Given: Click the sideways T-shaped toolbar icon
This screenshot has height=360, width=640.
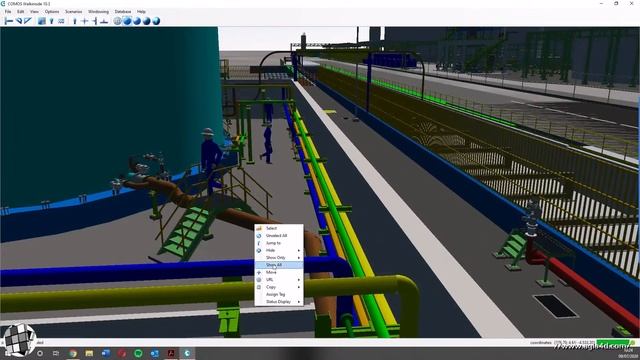Looking at the screenshot, I should coord(94,21).
